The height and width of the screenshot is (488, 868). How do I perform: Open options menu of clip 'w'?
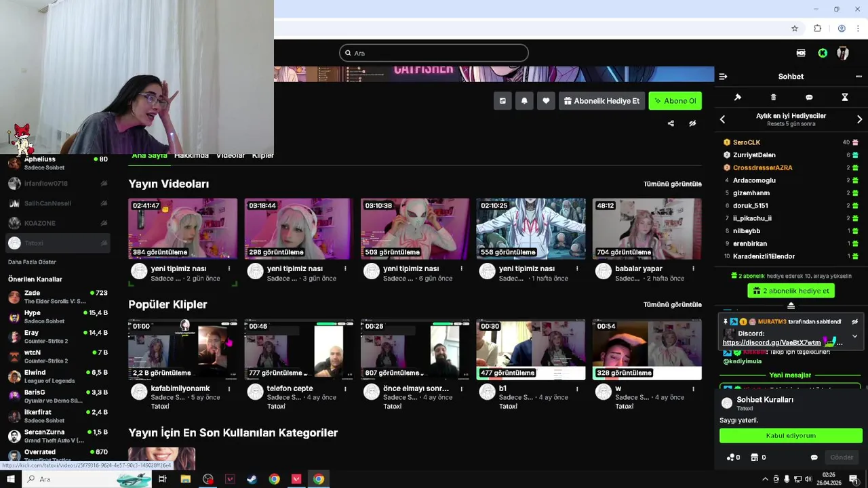click(693, 388)
